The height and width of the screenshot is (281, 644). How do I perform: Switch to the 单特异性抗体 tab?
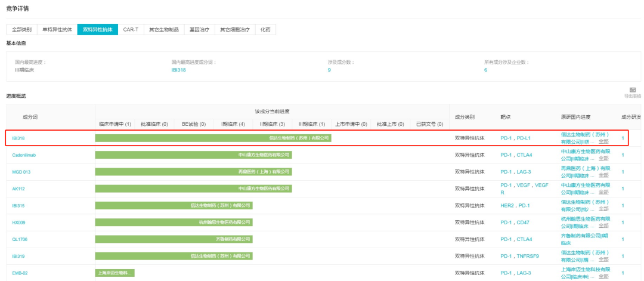click(57, 30)
